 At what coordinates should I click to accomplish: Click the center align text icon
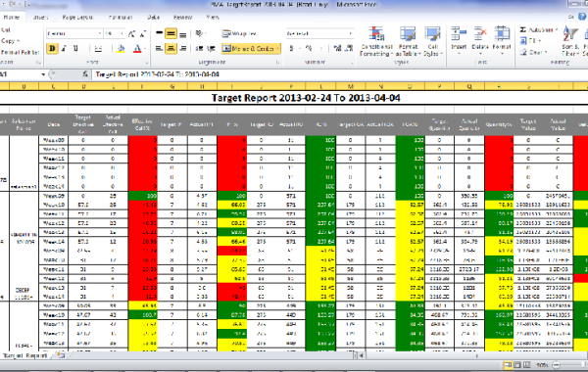point(171,49)
